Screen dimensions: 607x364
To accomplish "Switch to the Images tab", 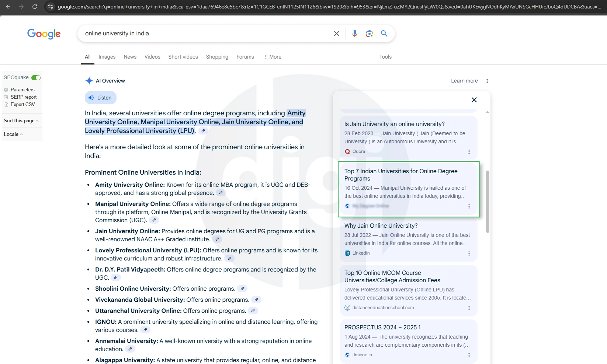I will point(107,57).
